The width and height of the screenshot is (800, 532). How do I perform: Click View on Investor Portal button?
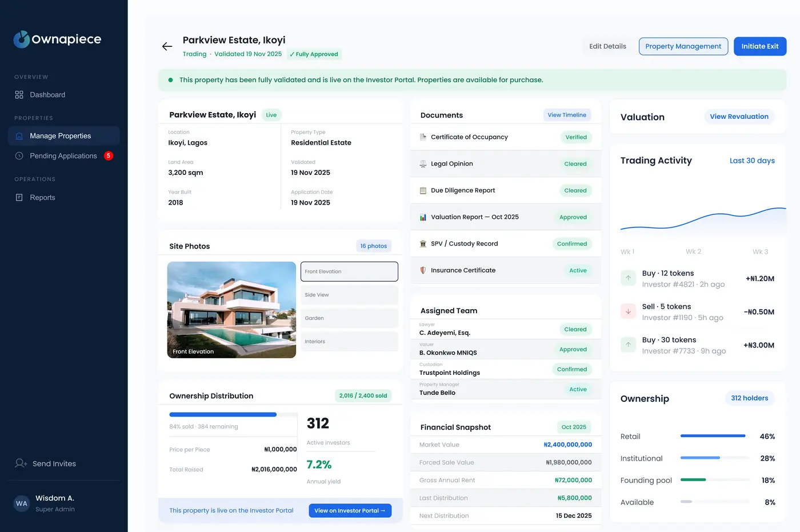[350, 511]
